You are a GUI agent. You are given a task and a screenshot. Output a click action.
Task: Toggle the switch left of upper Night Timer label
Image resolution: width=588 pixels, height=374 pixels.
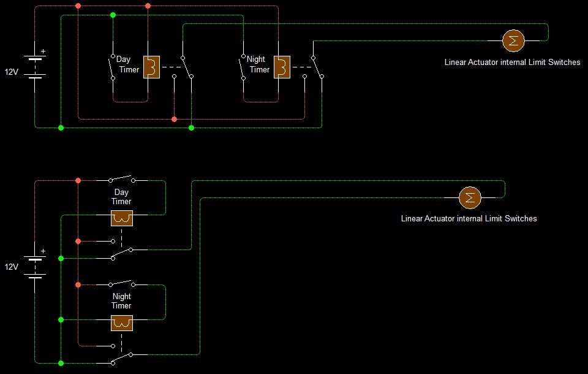tap(243, 67)
